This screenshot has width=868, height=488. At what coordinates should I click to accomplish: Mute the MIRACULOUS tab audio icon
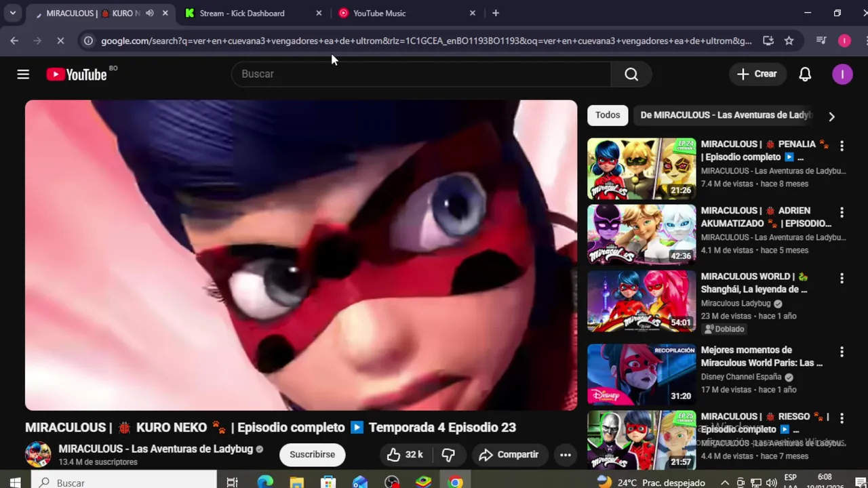[150, 13]
